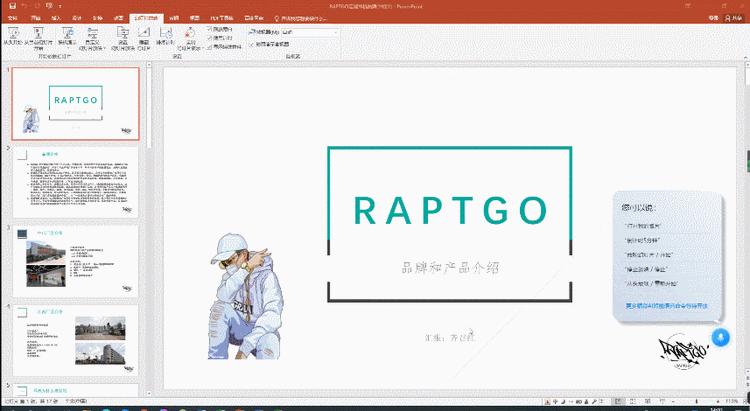Click the Tell Me search box

(301, 18)
